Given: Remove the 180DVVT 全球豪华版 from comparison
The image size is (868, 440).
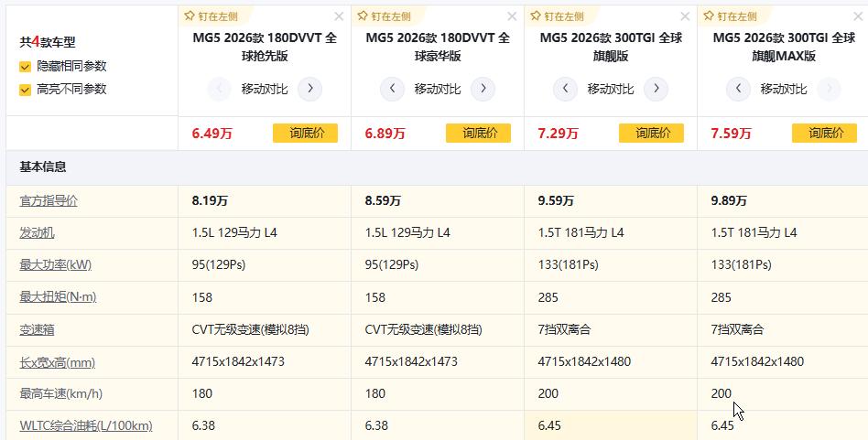Looking at the screenshot, I should point(512,16).
